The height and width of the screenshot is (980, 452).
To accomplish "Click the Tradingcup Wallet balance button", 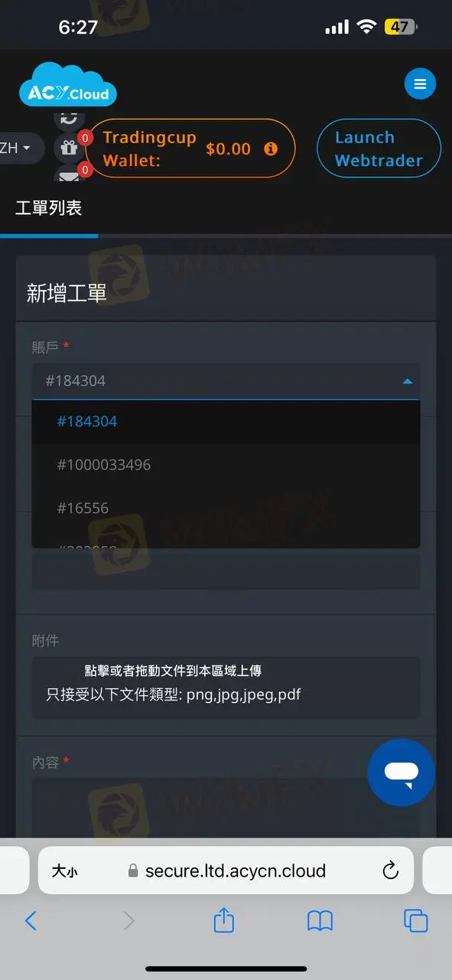I will [x=190, y=149].
